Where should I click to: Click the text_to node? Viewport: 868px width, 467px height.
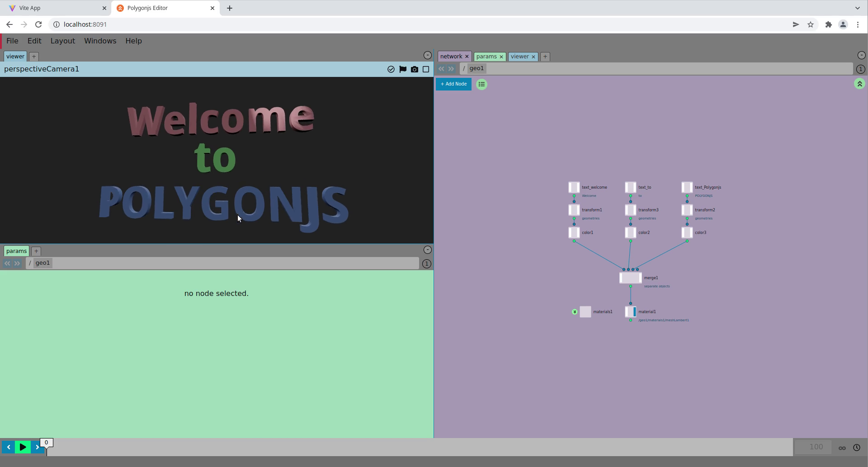tap(631, 187)
